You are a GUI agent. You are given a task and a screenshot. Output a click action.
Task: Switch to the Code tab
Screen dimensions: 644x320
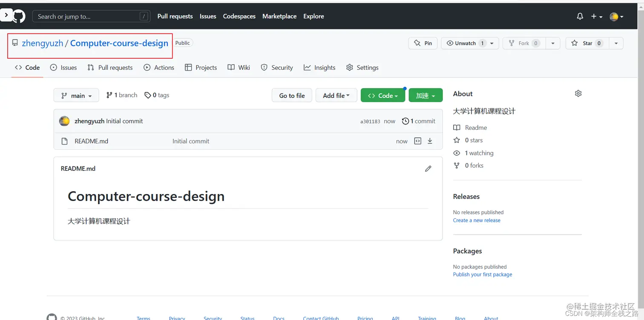[27, 67]
